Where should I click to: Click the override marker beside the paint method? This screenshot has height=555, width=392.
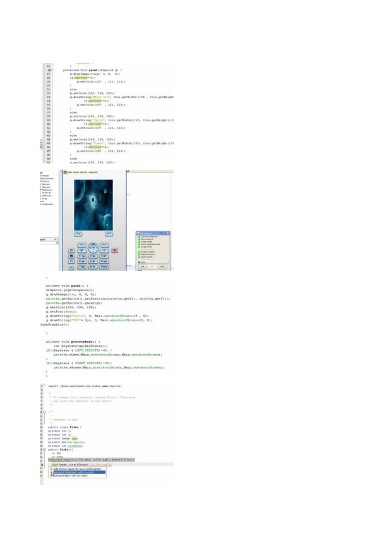pos(50,70)
